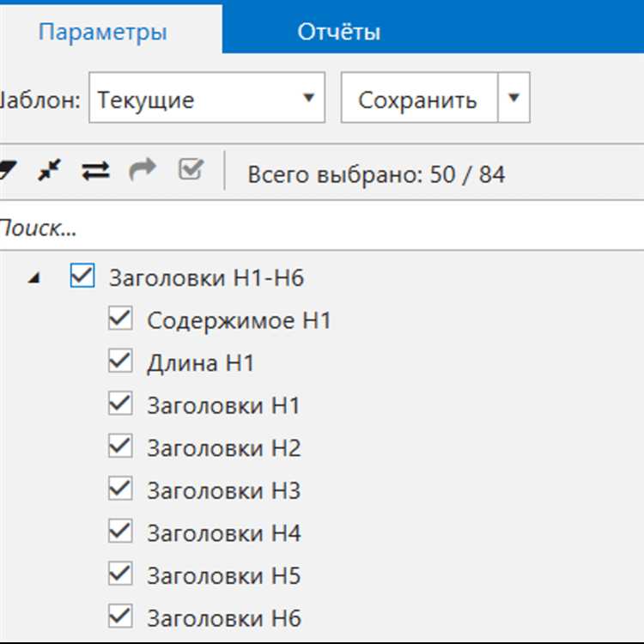This screenshot has width=644, height=644.
Task: Click the eraser icon in toolbar
Action: (7, 171)
